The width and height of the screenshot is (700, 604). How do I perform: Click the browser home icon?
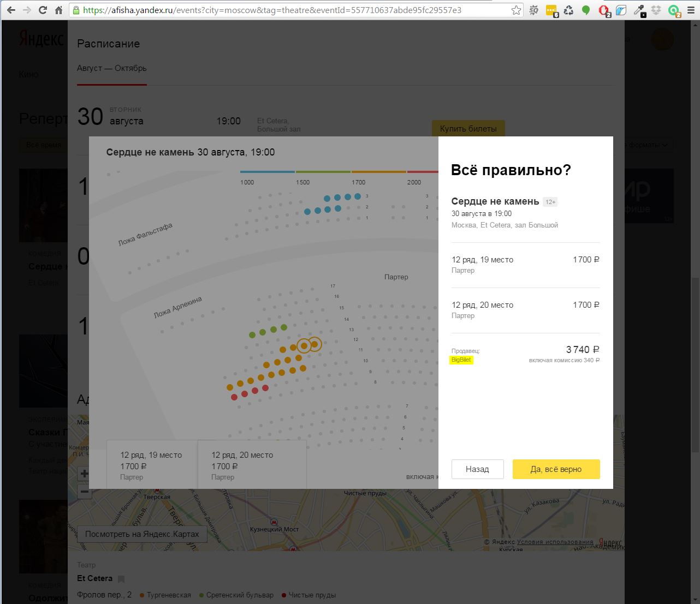coord(58,10)
